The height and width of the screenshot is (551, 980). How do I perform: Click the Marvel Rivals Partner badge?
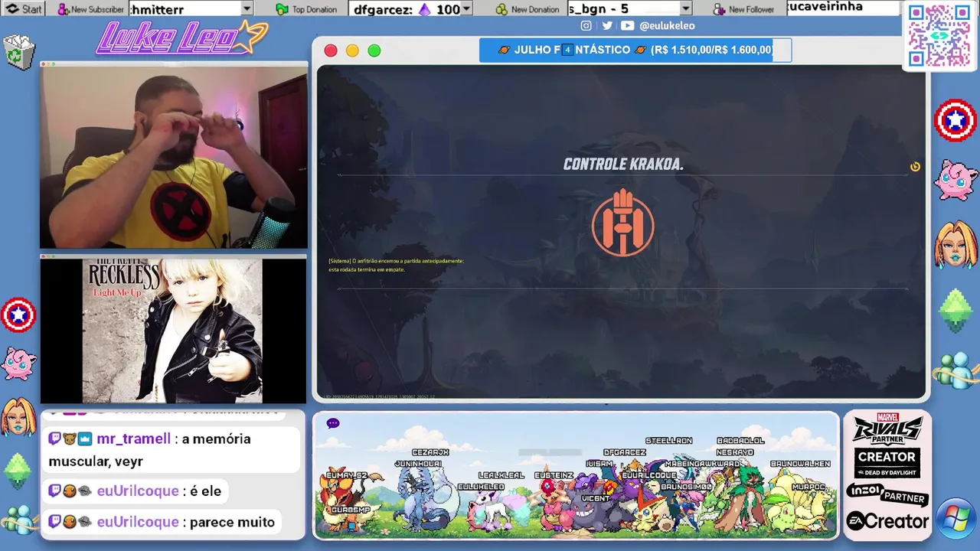[x=887, y=429]
